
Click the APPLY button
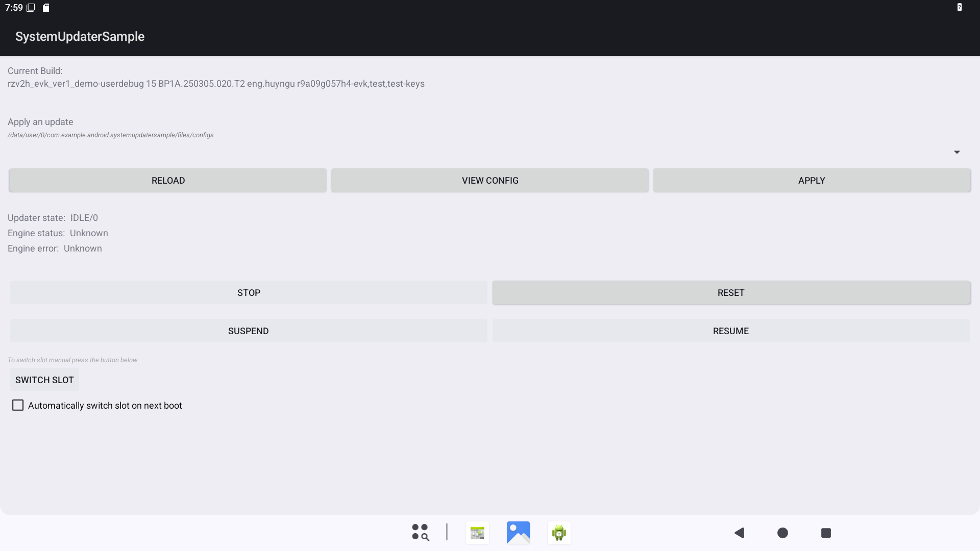coord(812,181)
